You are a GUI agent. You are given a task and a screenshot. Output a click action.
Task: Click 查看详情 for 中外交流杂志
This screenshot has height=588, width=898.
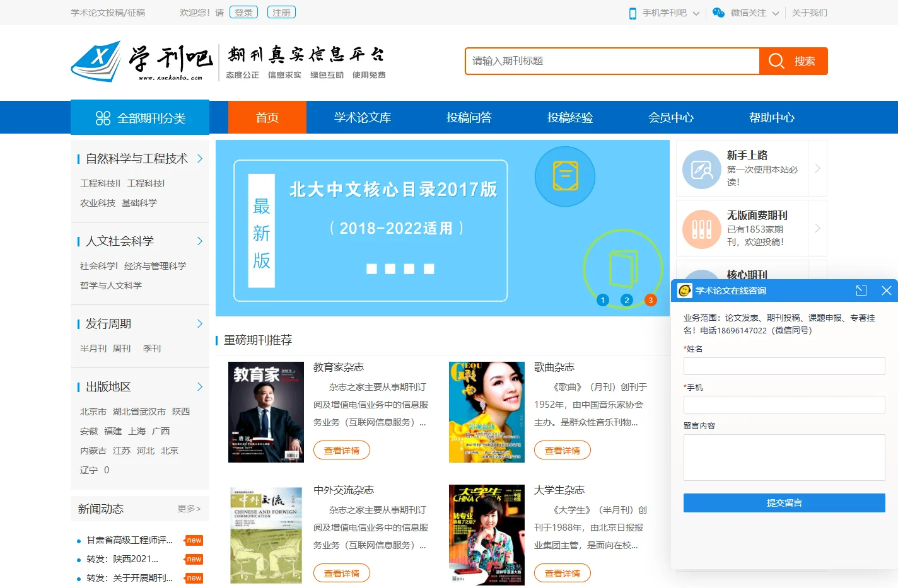pos(342,574)
